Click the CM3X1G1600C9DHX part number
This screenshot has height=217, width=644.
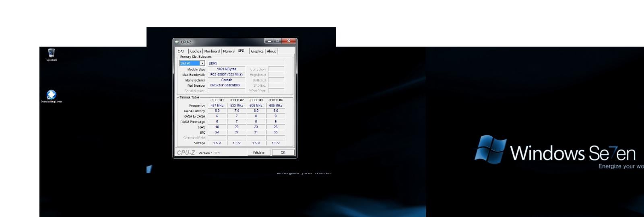click(x=227, y=85)
